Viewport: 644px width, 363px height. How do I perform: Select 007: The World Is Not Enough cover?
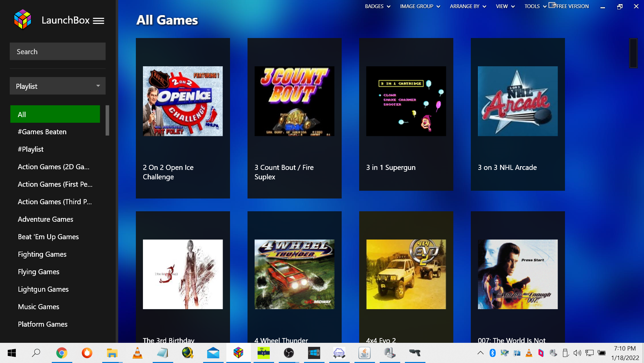coord(518,274)
